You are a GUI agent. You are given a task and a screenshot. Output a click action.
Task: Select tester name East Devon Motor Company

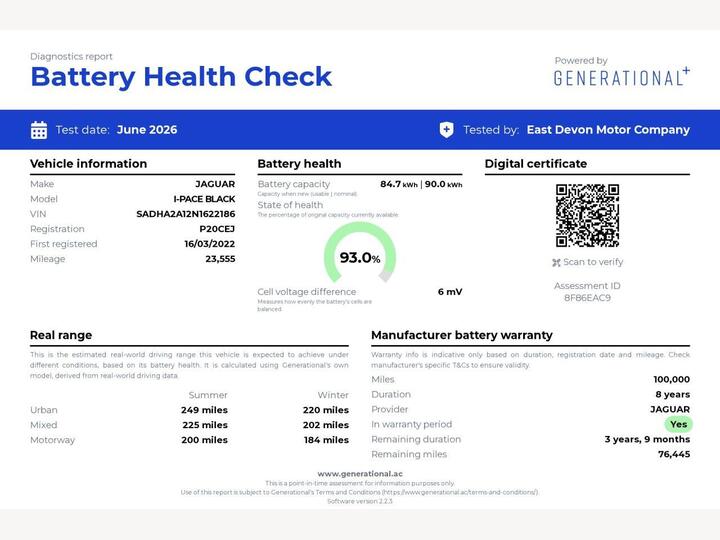608,130
